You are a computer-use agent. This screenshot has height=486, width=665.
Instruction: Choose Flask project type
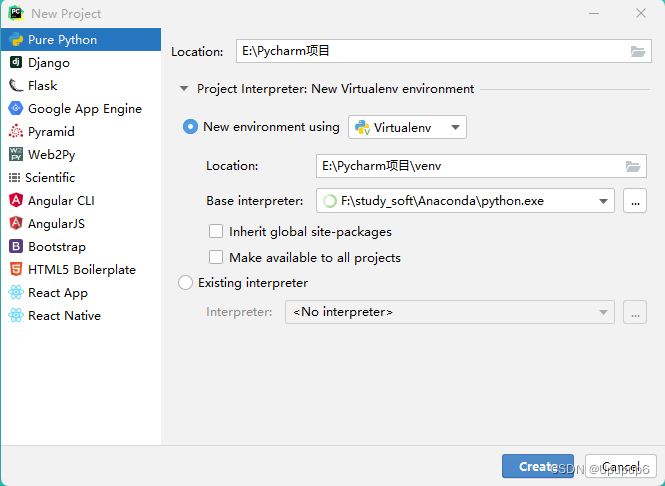click(81, 85)
